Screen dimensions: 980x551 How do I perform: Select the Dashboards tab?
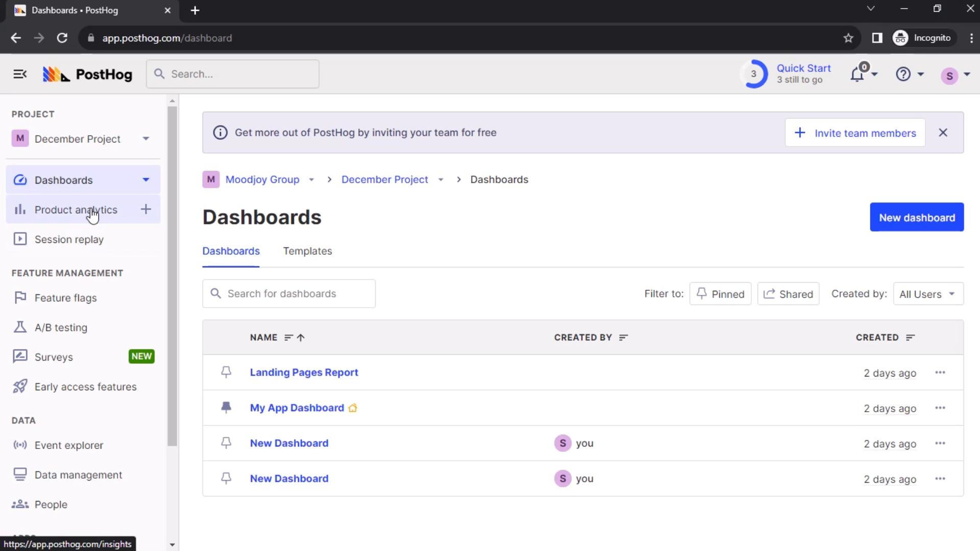(x=231, y=251)
